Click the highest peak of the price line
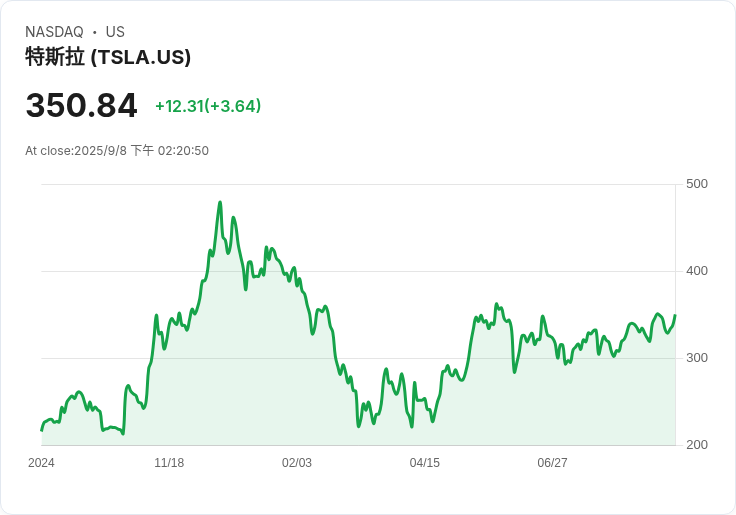Viewport: 736px width, 515px height. [x=220, y=202]
